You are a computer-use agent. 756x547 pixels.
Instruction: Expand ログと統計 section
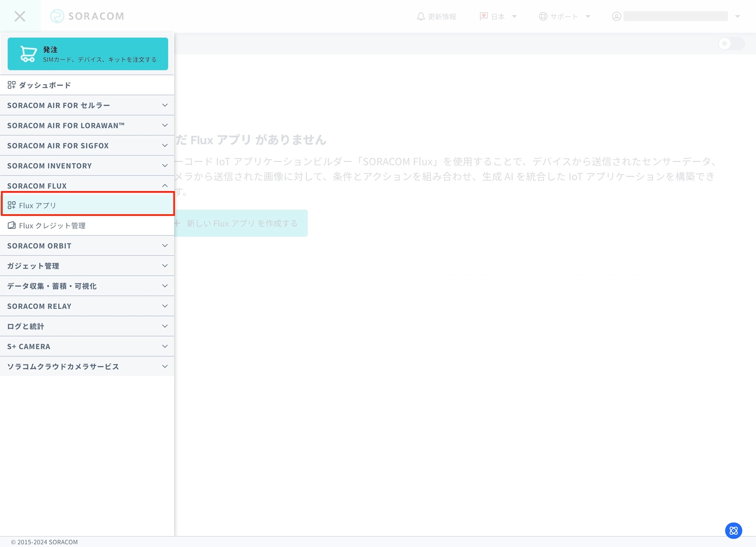87,326
